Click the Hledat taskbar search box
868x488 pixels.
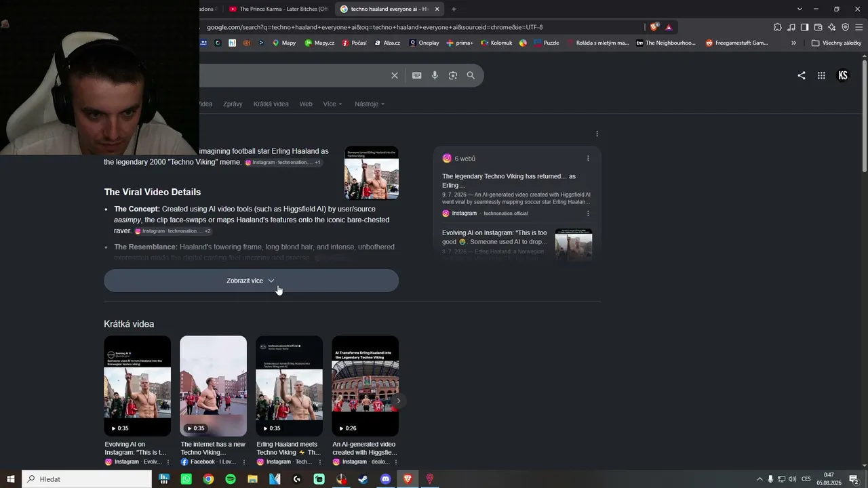87,479
